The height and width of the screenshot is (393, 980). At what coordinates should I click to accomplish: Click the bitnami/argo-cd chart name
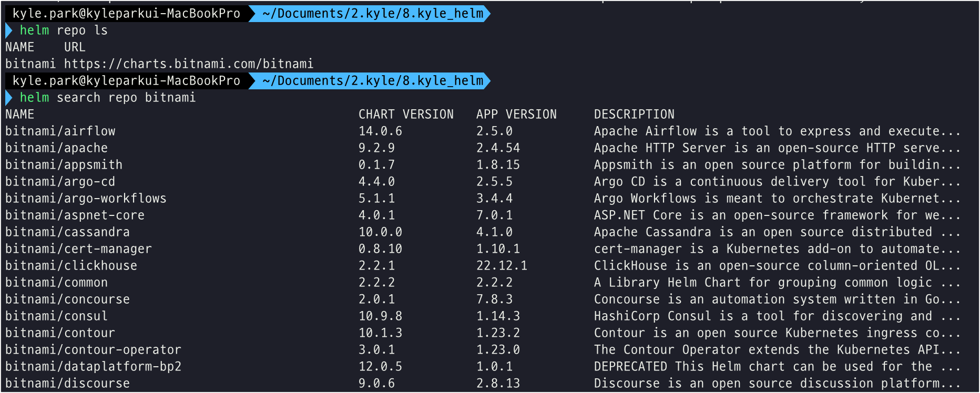(x=60, y=182)
